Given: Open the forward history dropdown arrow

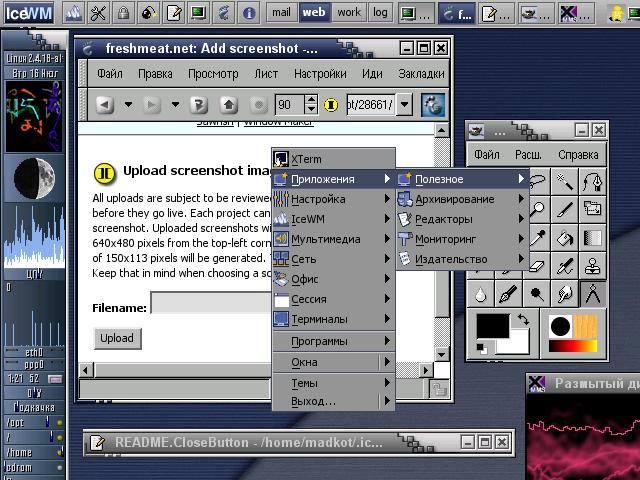Looking at the screenshot, I should (x=176, y=105).
